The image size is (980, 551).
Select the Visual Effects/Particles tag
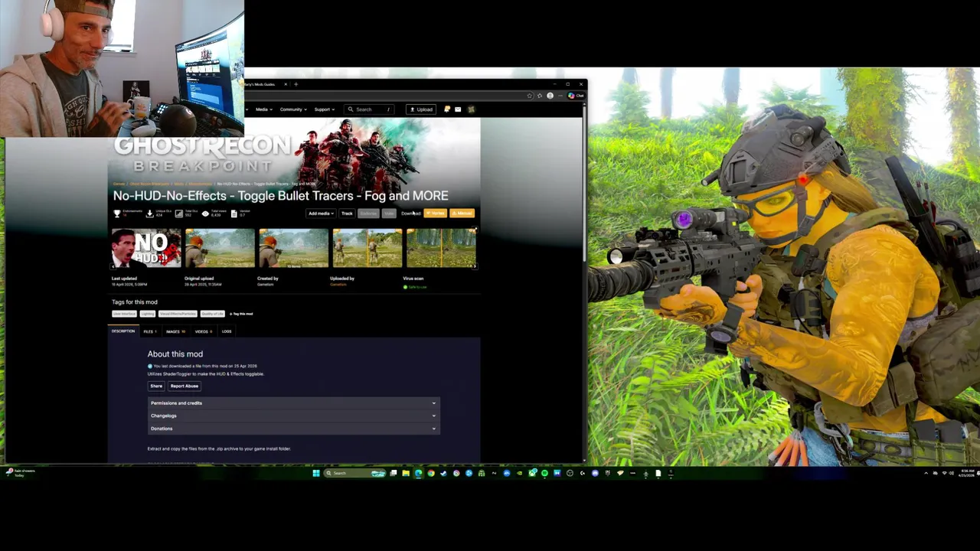[x=178, y=314]
